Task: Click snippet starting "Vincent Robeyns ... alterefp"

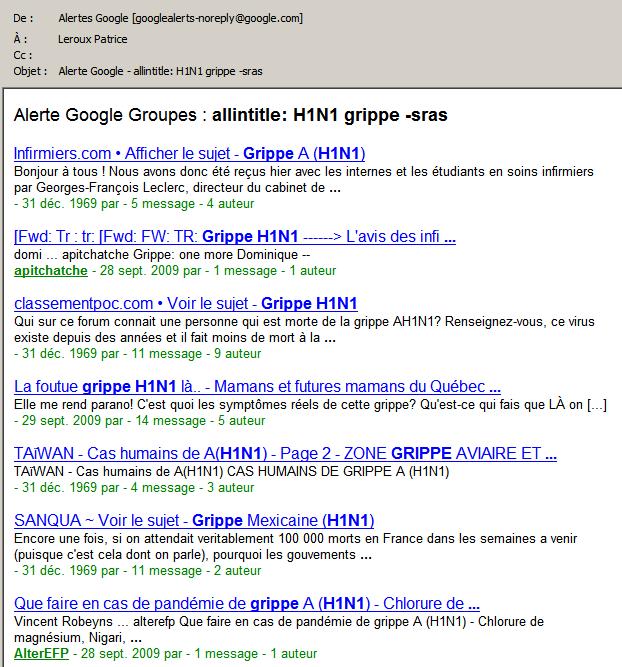Action: 279,630
